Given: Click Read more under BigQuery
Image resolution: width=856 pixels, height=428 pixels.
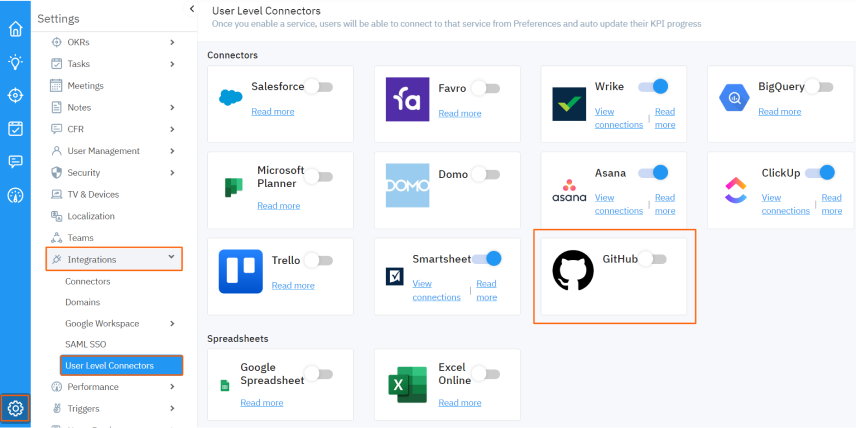Looking at the screenshot, I should tap(780, 111).
